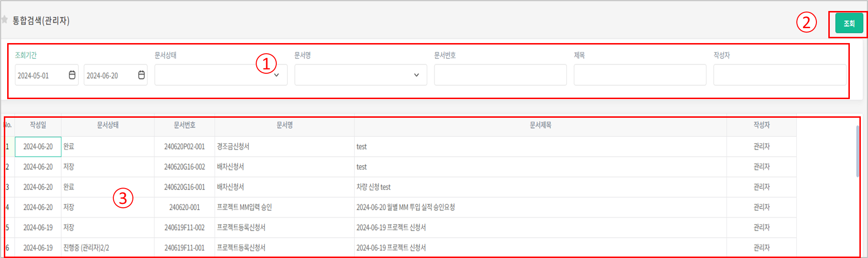The width and height of the screenshot is (868, 258).
Task: Click the 차량 신청 test title cell
Action: click(x=373, y=187)
